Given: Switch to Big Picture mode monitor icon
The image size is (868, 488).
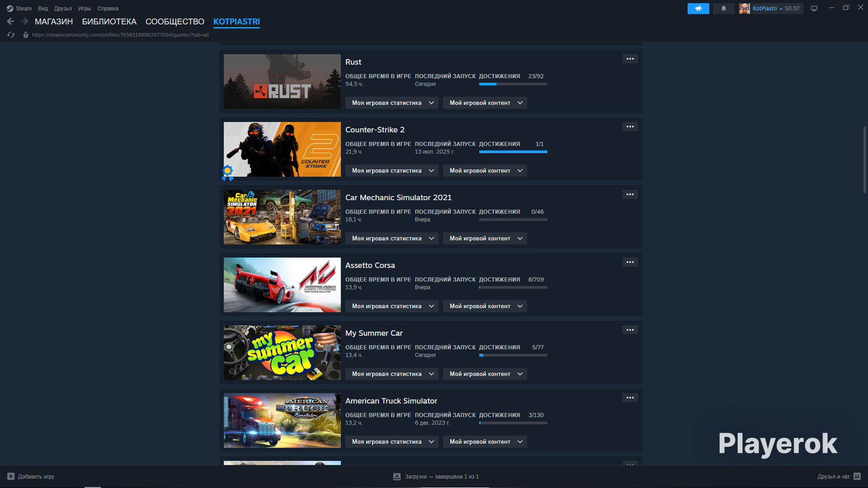Looking at the screenshot, I should [x=814, y=8].
